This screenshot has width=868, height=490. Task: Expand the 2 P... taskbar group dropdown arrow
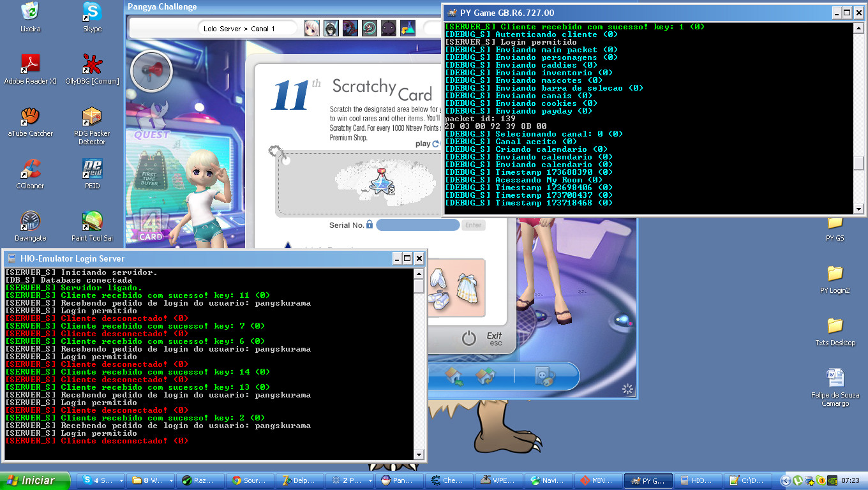(x=370, y=481)
